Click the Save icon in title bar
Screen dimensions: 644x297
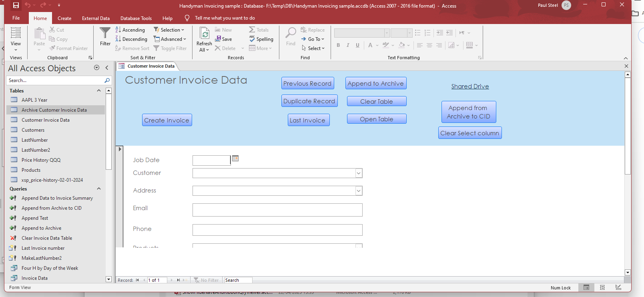(x=16, y=5)
